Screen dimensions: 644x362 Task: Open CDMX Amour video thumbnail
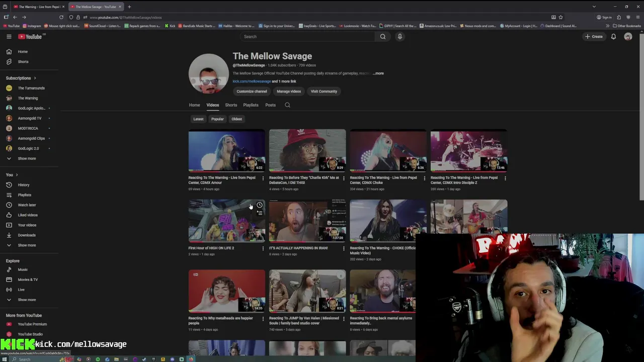(x=226, y=151)
